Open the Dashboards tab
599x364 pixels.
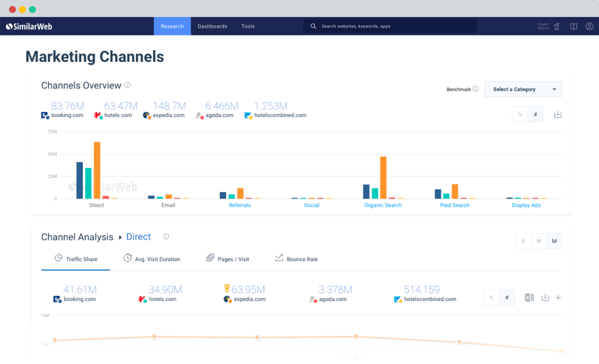(212, 26)
